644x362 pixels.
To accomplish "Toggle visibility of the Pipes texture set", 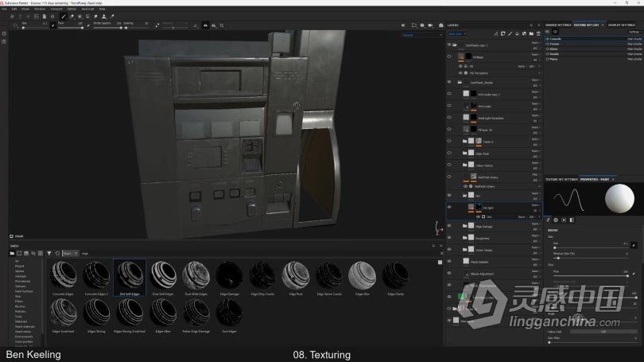I will coord(548,59).
